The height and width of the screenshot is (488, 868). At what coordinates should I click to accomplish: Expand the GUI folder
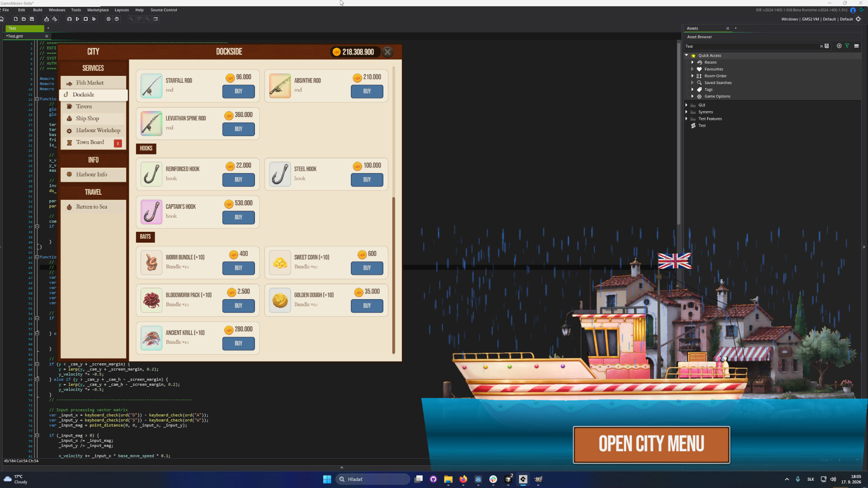coord(686,105)
